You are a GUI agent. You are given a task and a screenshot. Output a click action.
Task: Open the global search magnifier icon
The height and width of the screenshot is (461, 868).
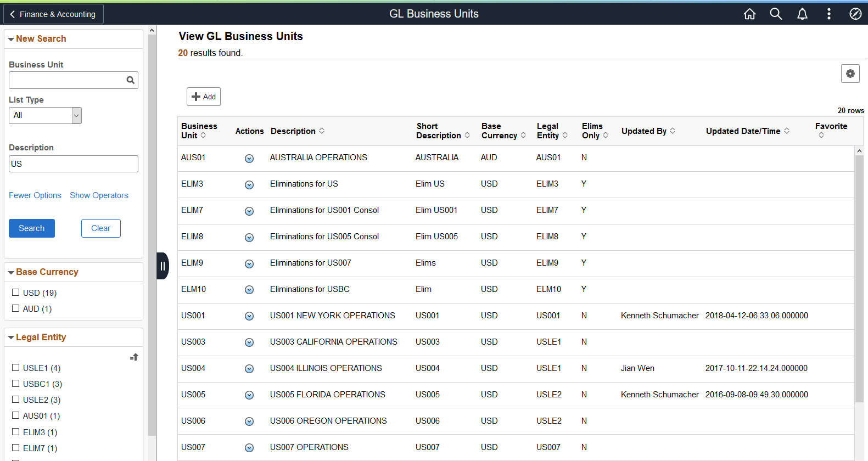click(x=776, y=14)
